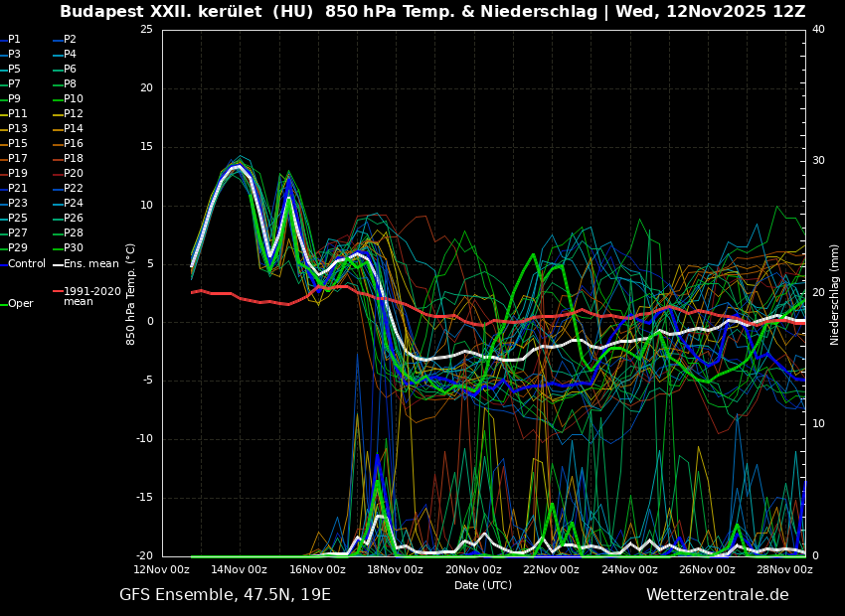
Task: Click the Date (UTC) axis label
Action: tap(483, 585)
